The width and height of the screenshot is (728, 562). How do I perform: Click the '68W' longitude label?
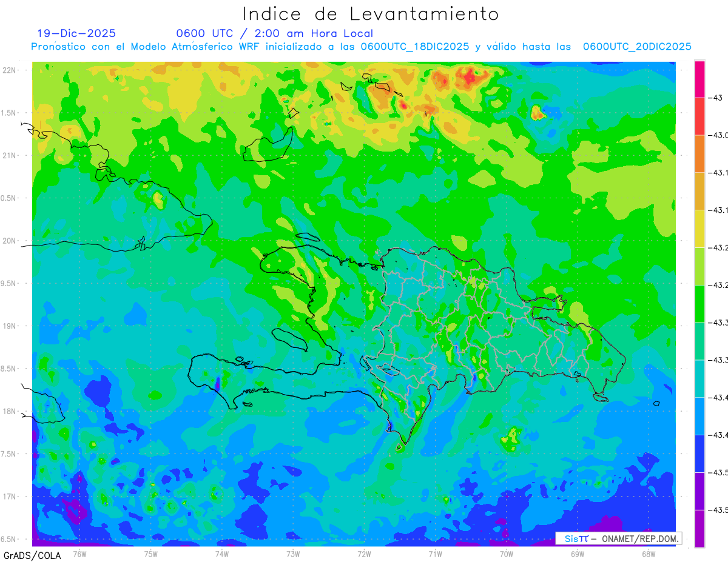[x=649, y=554]
